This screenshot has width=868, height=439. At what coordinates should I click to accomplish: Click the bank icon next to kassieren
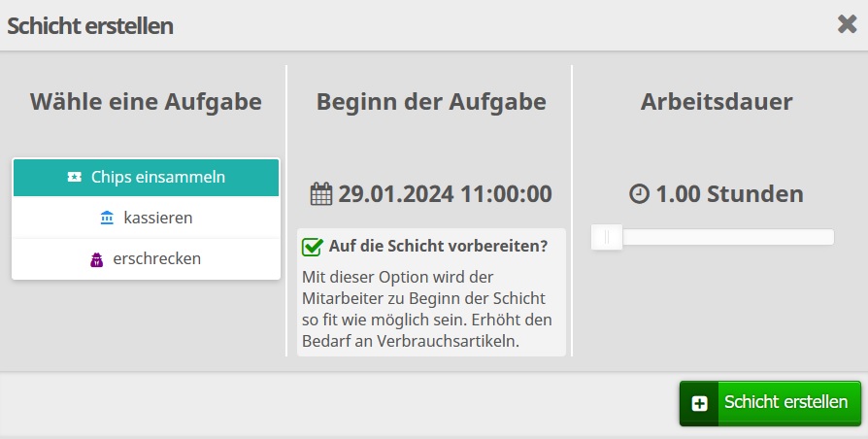click(x=107, y=219)
